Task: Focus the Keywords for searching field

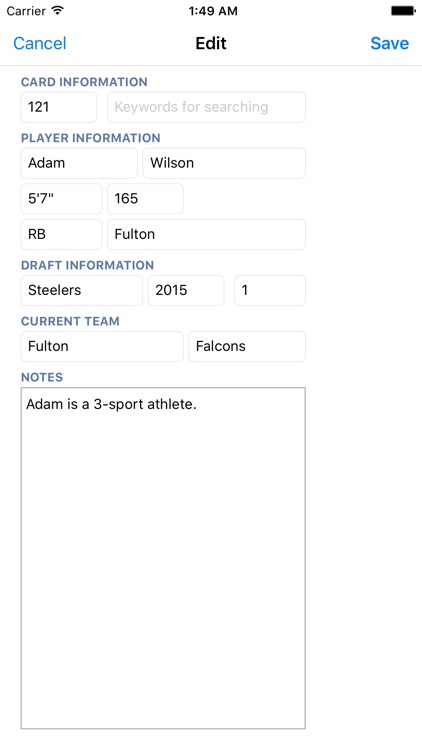Action: [206, 107]
